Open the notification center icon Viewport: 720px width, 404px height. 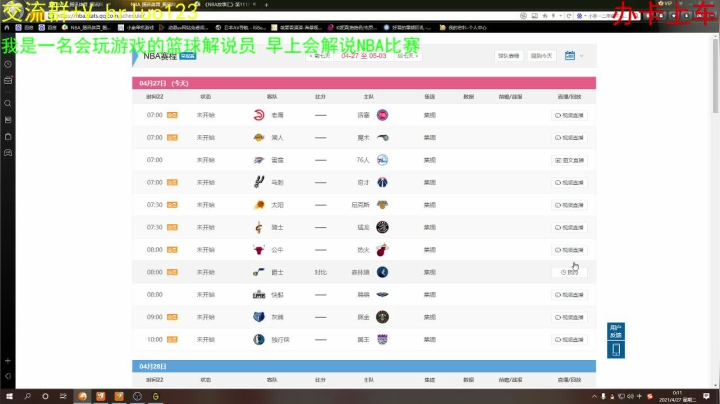(706, 396)
